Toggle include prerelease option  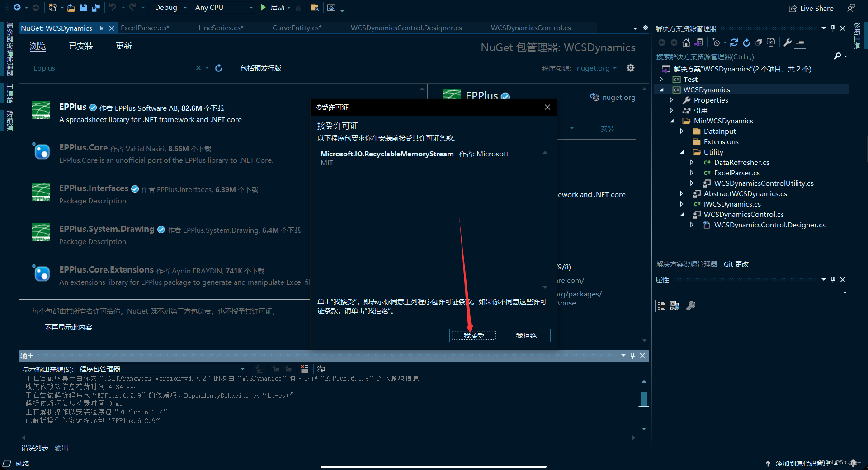point(261,68)
